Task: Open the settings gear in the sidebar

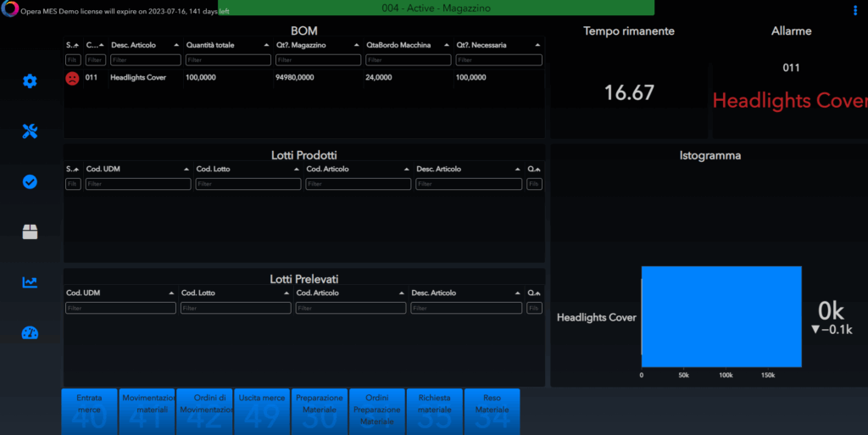Action: tap(30, 81)
